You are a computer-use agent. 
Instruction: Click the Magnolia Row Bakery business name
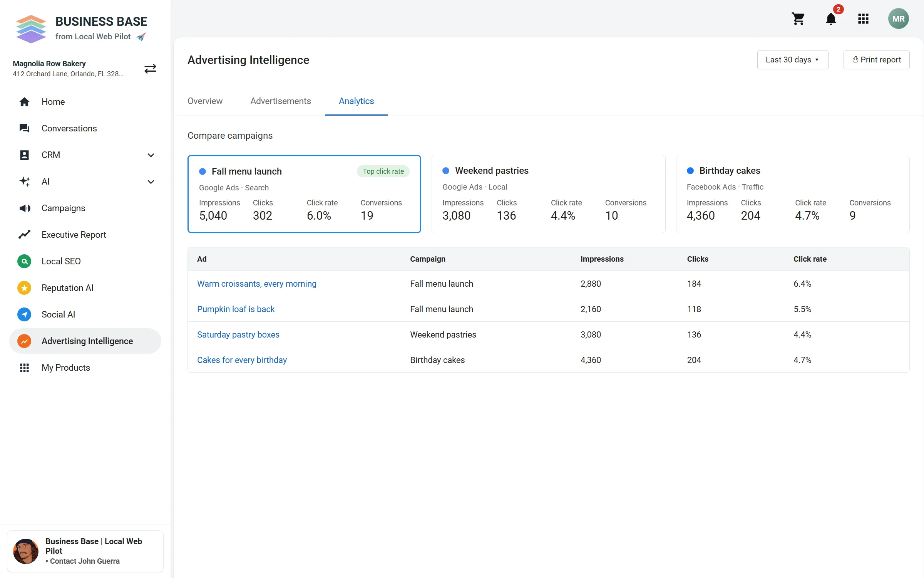(49, 64)
